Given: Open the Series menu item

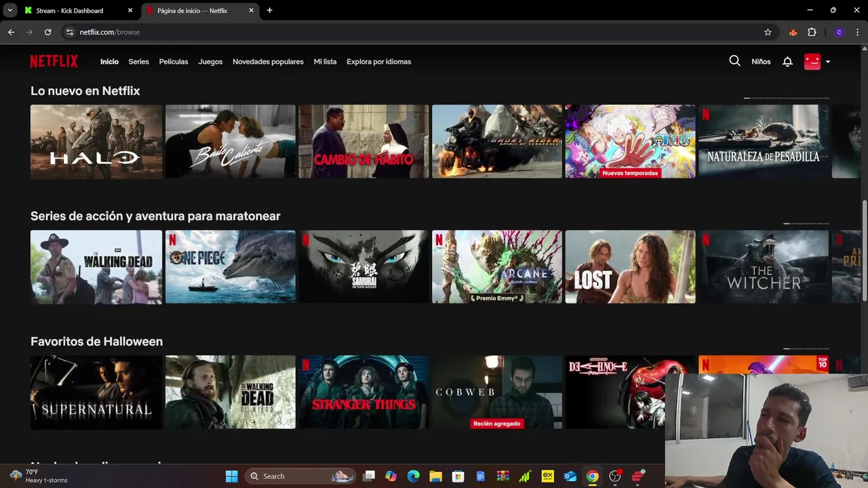Looking at the screenshot, I should [138, 62].
